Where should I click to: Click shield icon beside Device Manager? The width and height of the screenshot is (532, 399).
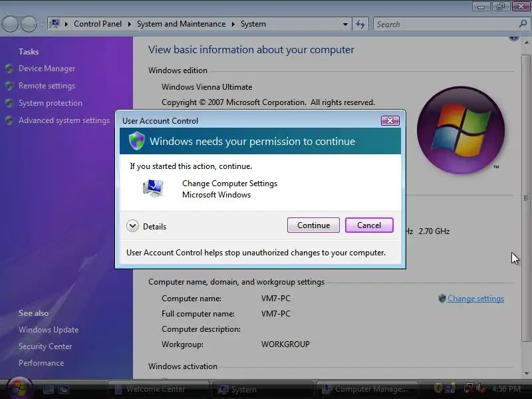click(9, 68)
